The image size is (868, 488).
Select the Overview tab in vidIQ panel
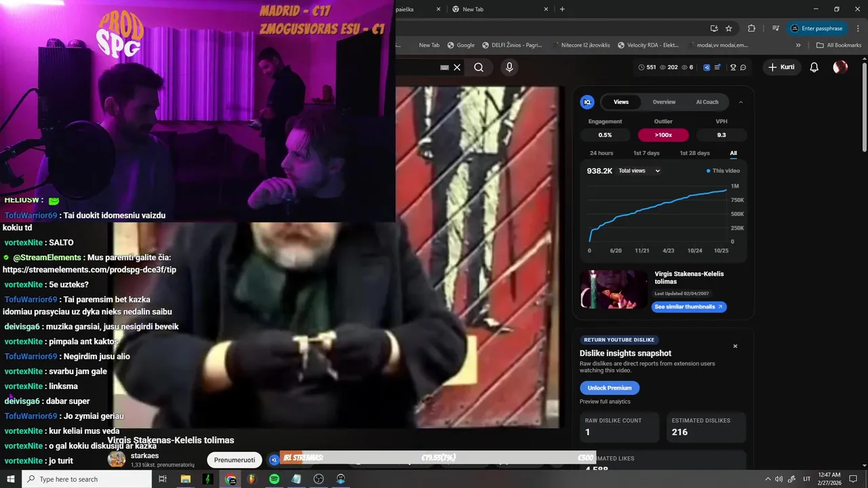click(664, 102)
